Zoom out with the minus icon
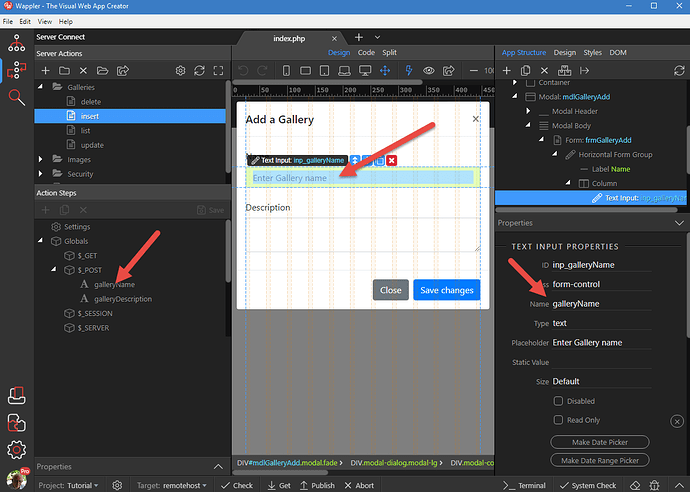The width and height of the screenshot is (690, 492). tap(473, 70)
